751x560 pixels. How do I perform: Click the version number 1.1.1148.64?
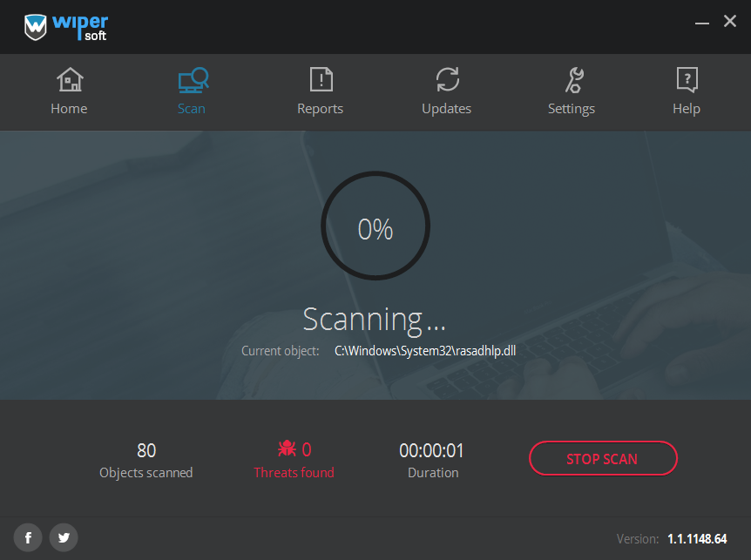[697, 538]
